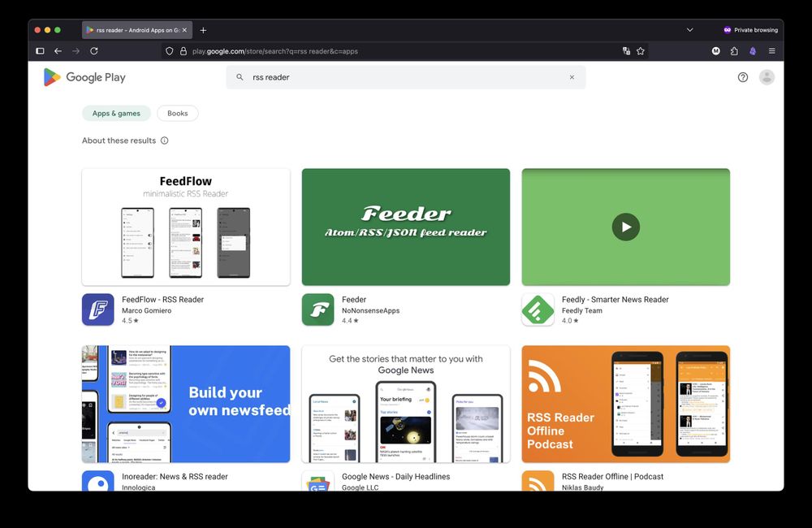This screenshot has width=812, height=528.
Task: Open a new browser tab
Action: pyautogui.click(x=203, y=30)
